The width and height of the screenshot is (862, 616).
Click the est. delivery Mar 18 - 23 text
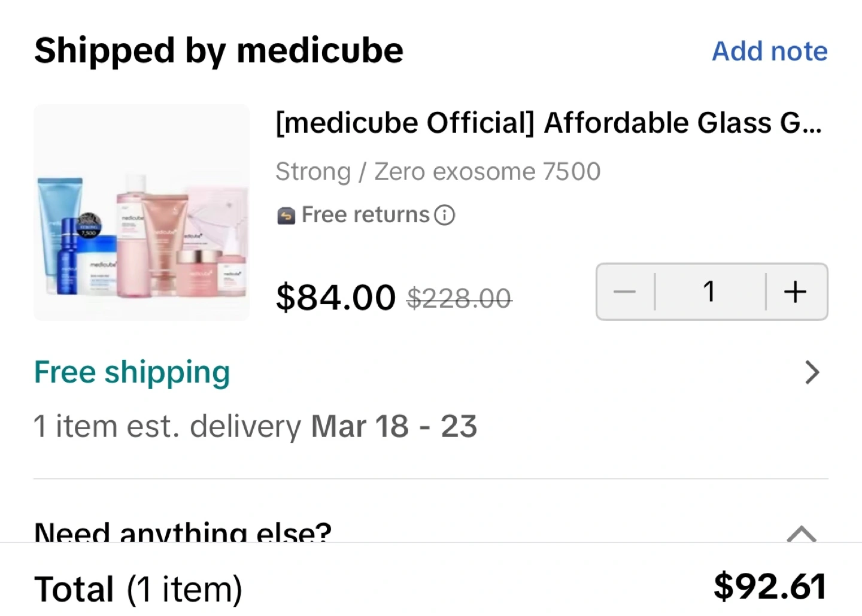coord(256,427)
